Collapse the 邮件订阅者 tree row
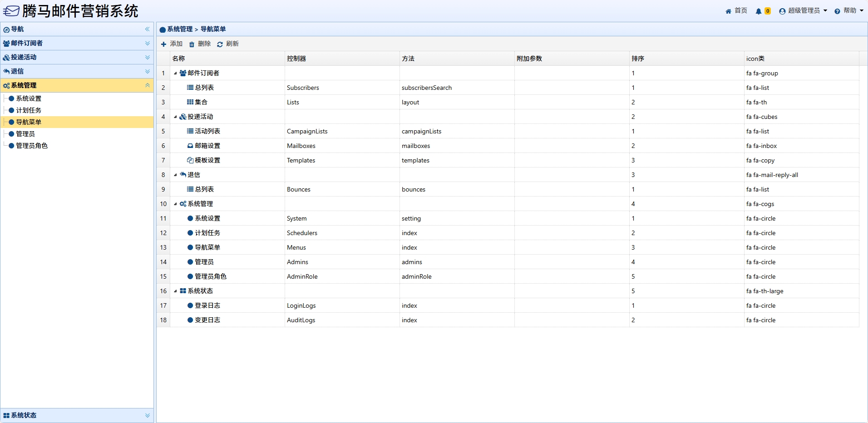Image resolution: width=868 pixels, height=423 pixels. (175, 74)
